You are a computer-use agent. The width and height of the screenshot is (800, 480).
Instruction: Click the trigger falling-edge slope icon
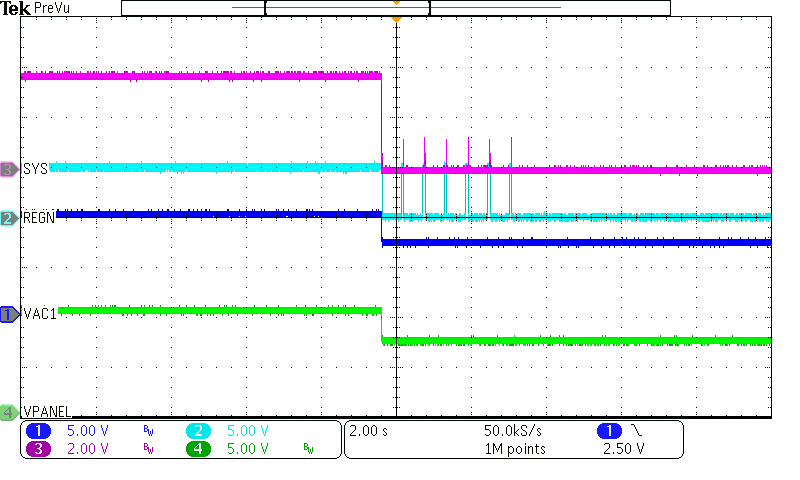coord(637,430)
